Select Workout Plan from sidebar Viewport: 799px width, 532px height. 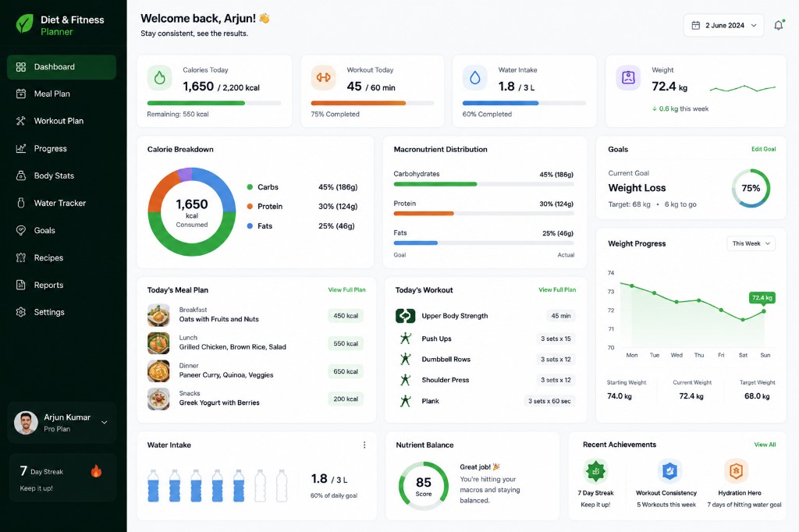[x=62, y=121]
